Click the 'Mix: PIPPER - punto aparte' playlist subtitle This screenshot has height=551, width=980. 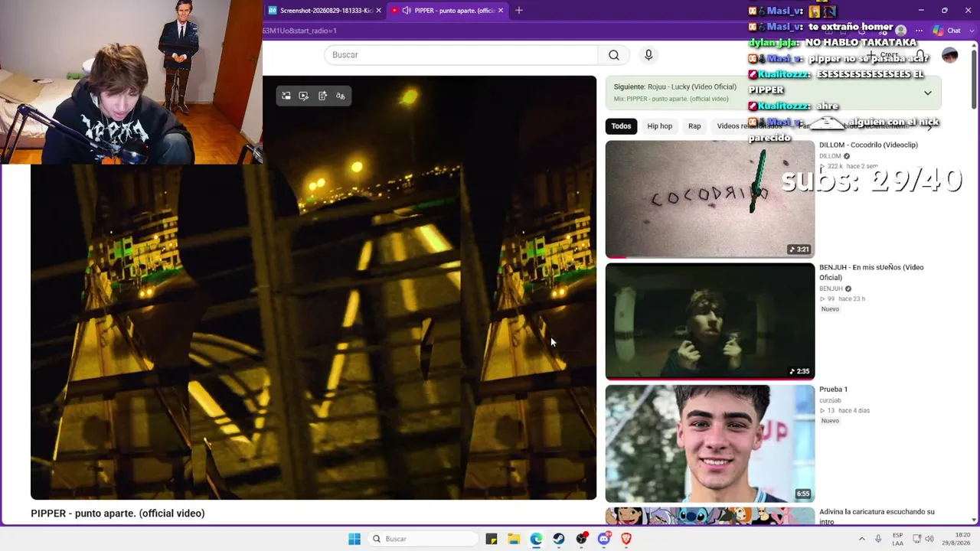click(671, 99)
